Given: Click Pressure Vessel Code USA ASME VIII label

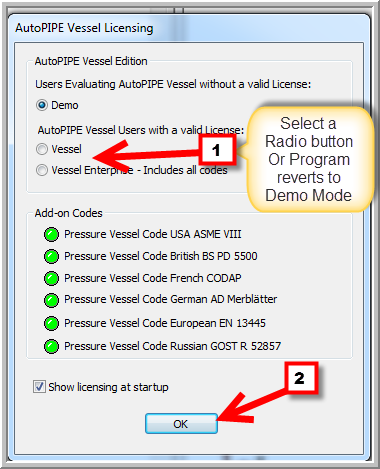Looking at the screenshot, I should [153, 234].
